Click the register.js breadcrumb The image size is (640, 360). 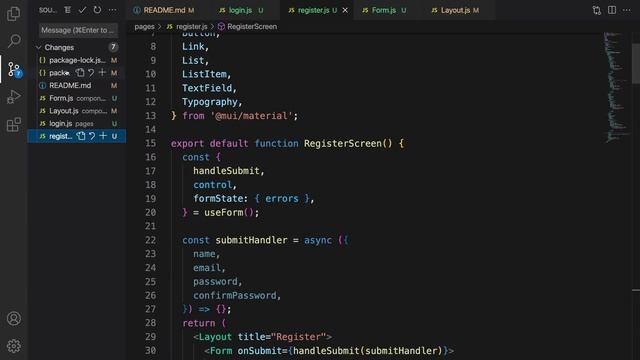click(x=192, y=27)
